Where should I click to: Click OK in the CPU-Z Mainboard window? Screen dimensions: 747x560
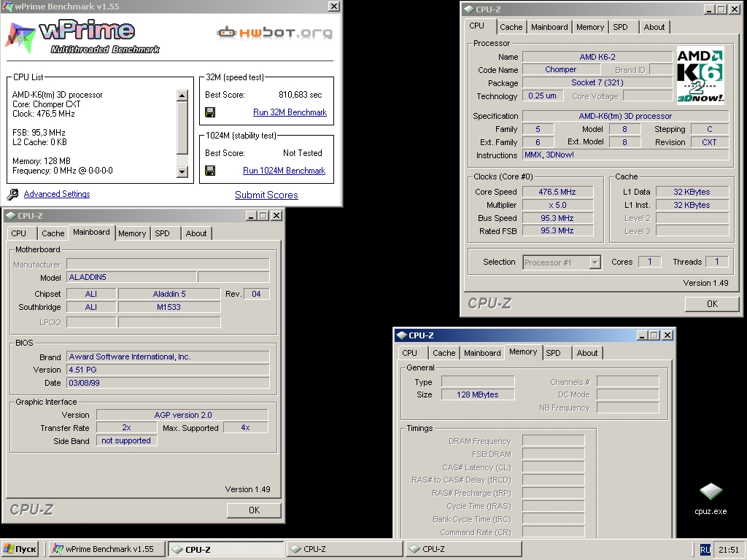(254, 510)
